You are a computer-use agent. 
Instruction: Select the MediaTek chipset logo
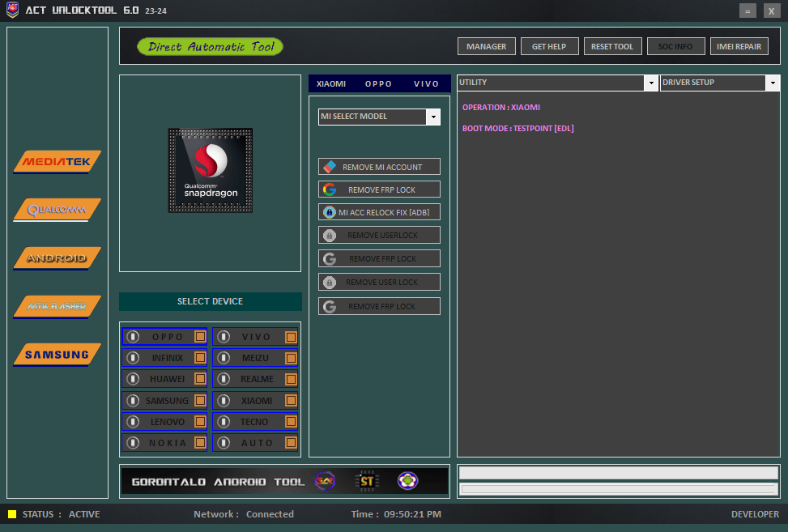57,162
